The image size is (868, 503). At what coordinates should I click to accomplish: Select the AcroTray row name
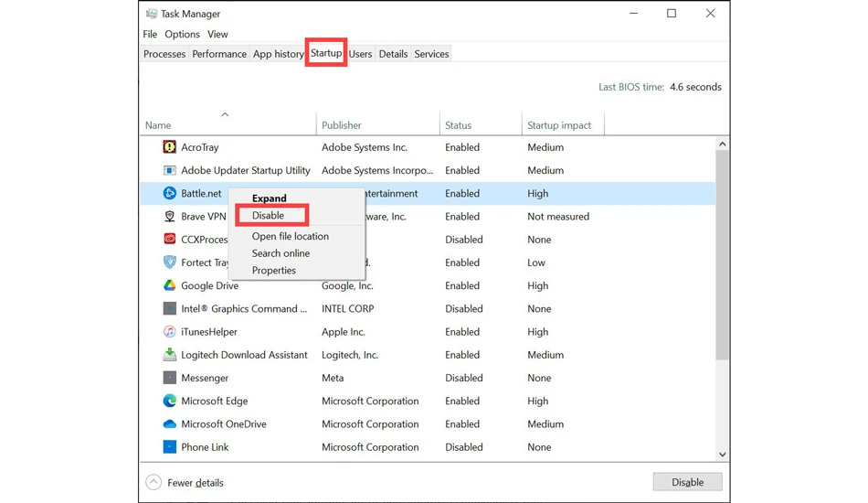[x=200, y=147]
